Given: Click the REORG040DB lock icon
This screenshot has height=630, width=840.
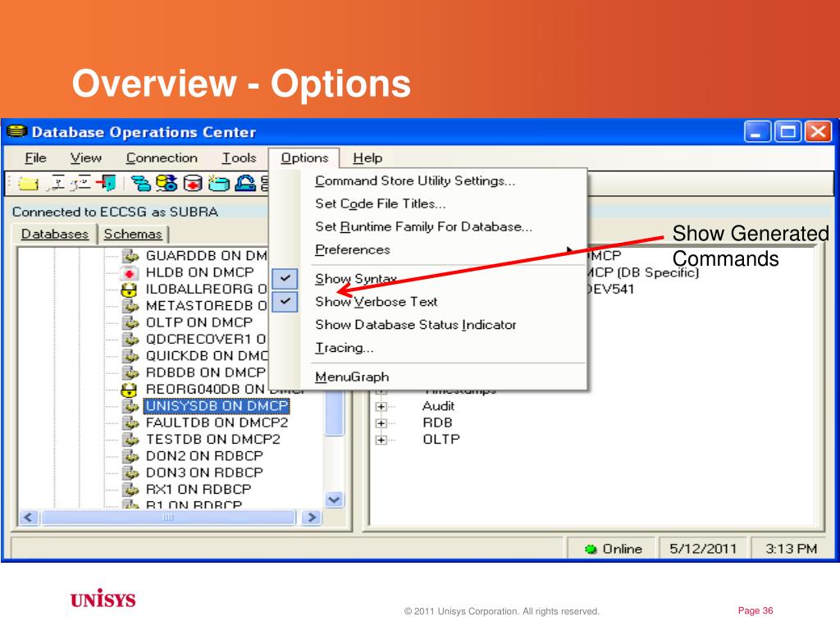Looking at the screenshot, I should tap(129, 390).
